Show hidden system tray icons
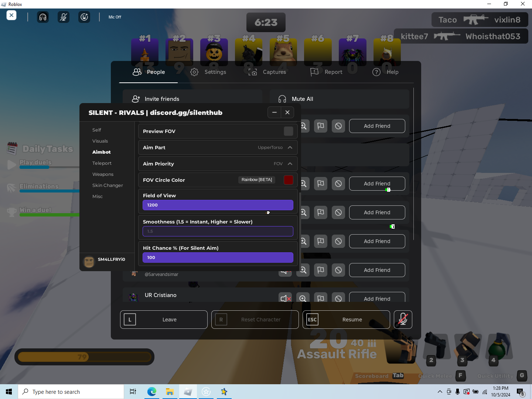The height and width of the screenshot is (399, 532). (x=440, y=392)
